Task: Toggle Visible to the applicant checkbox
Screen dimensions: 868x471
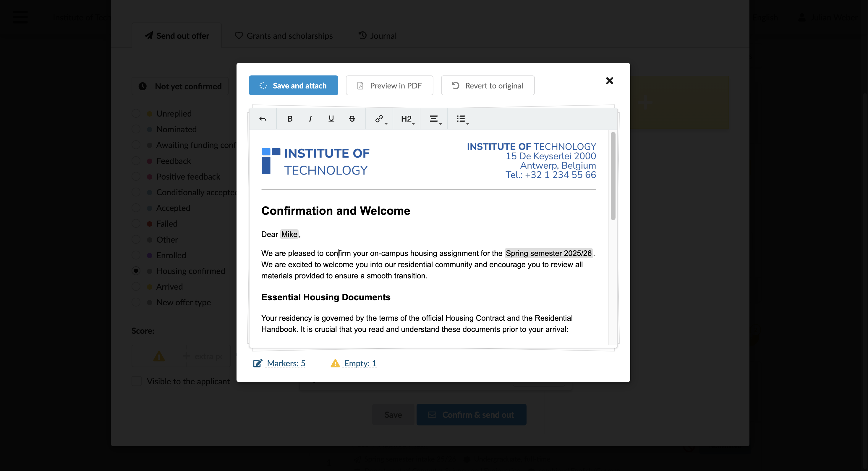Action: [137, 381]
